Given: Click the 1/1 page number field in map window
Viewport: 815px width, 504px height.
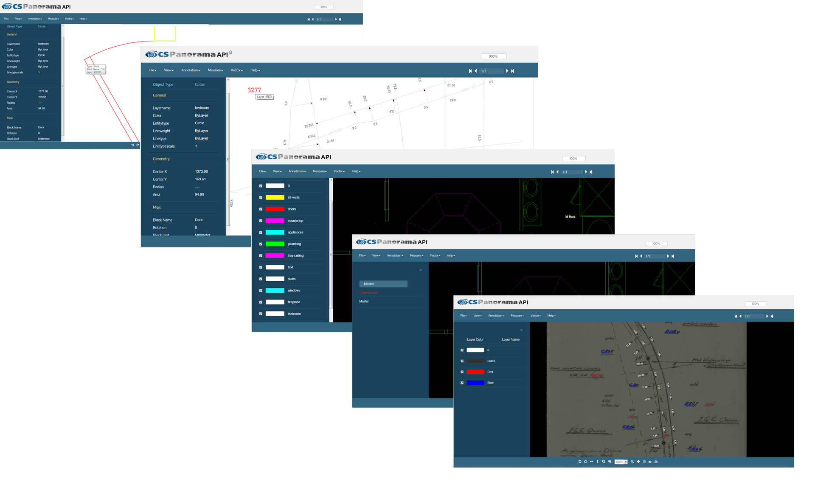Looking at the screenshot, I should coord(754,316).
